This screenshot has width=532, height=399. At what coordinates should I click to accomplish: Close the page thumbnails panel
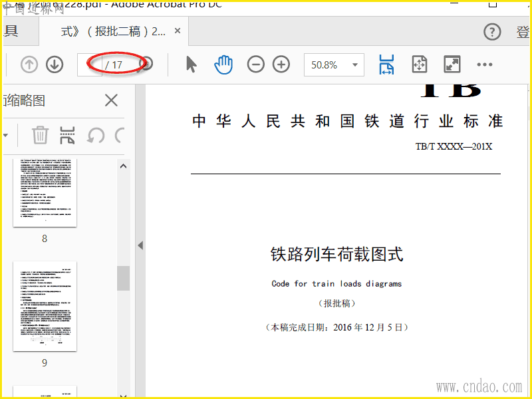tap(111, 100)
